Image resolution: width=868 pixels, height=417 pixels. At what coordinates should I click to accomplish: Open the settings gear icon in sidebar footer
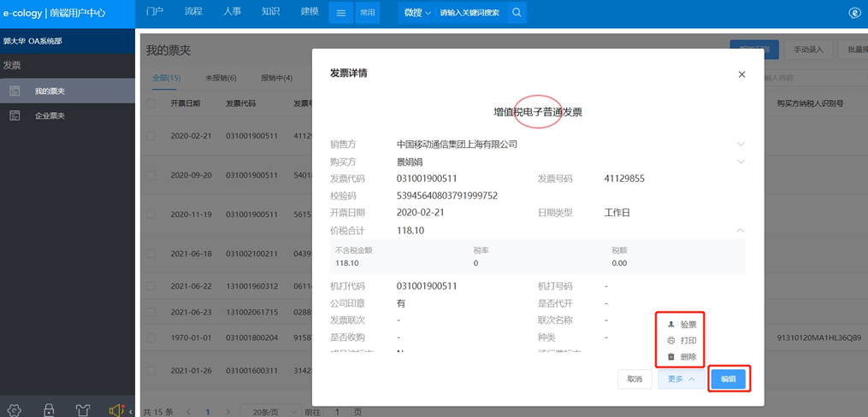(15, 410)
